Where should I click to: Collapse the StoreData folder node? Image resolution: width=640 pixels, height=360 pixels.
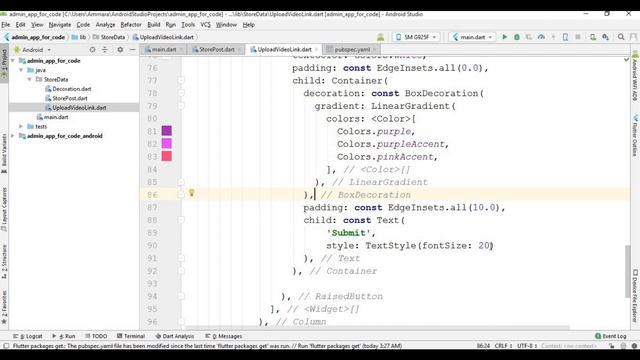coord(29,79)
